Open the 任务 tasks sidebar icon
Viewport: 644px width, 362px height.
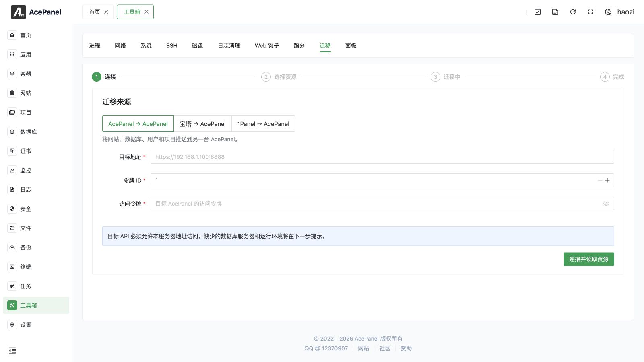coord(12,286)
